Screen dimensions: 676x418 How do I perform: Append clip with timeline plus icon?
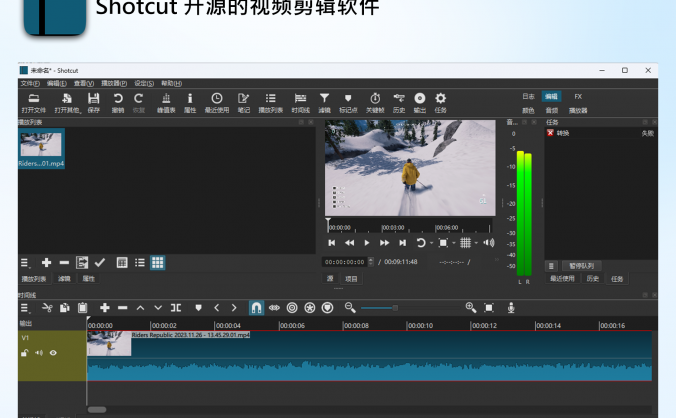point(105,308)
